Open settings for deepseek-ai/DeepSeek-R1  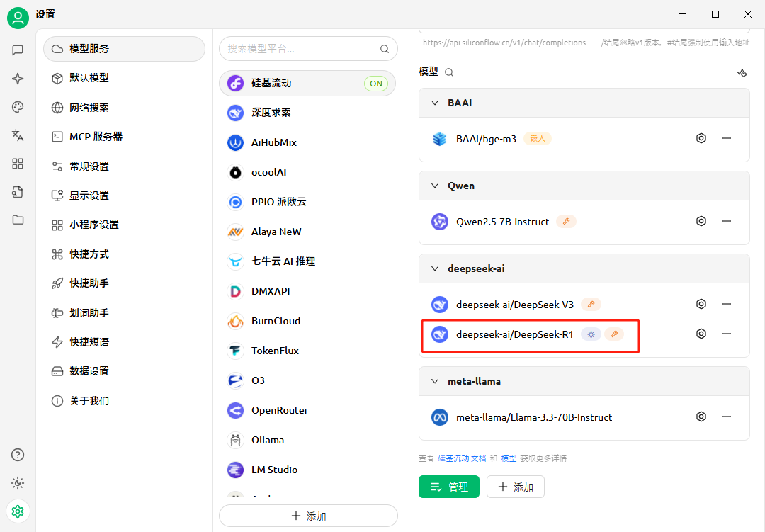[701, 334]
